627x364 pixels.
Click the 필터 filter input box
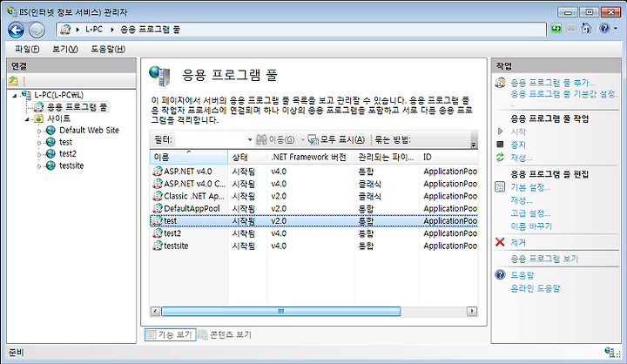pyautogui.click(x=211, y=139)
